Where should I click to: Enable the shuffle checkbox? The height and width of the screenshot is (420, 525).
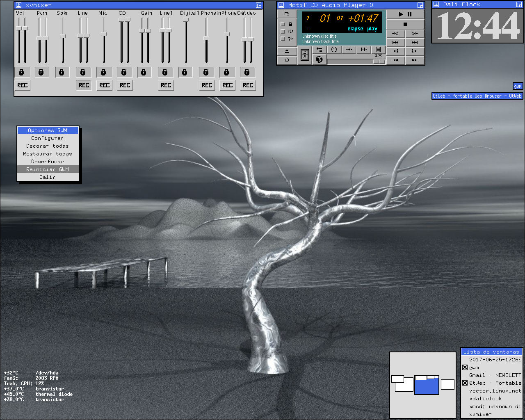click(x=283, y=39)
